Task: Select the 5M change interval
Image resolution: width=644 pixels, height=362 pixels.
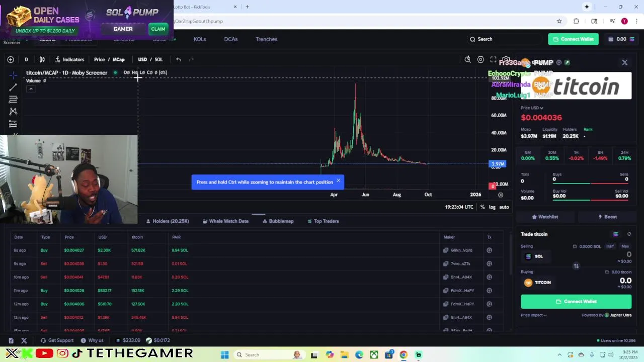Action: pyautogui.click(x=528, y=155)
